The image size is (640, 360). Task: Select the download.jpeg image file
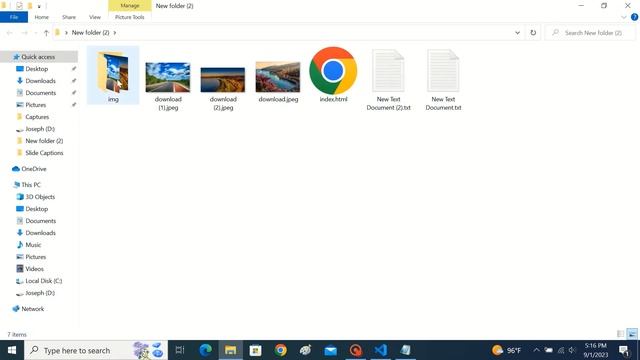[x=278, y=77]
